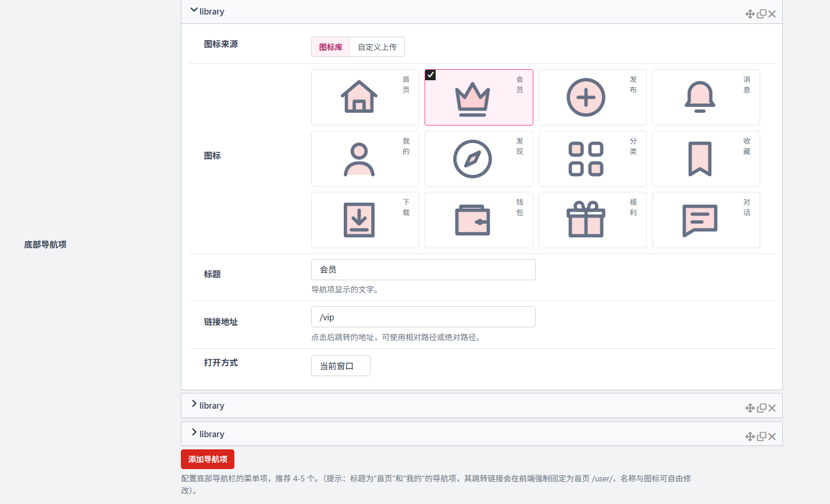This screenshot has width=830, height=504.
Task: Click the selected 会员 crown icon
Action: (x=479, y=97)
